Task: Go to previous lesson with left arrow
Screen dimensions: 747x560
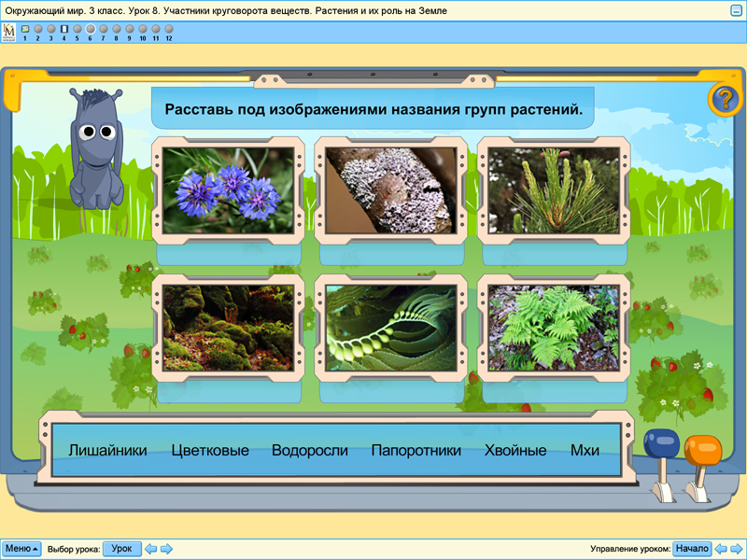Action: coord(149,548)
